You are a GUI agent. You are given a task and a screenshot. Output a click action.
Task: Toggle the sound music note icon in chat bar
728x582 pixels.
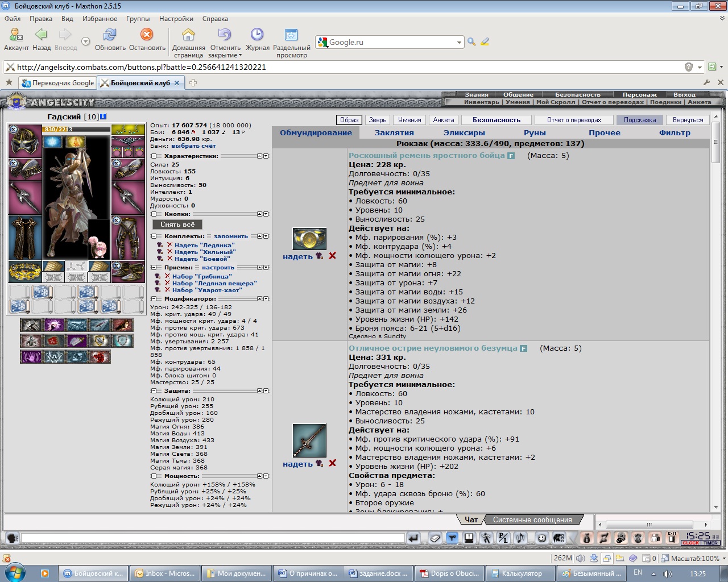(x=519, y=538)
